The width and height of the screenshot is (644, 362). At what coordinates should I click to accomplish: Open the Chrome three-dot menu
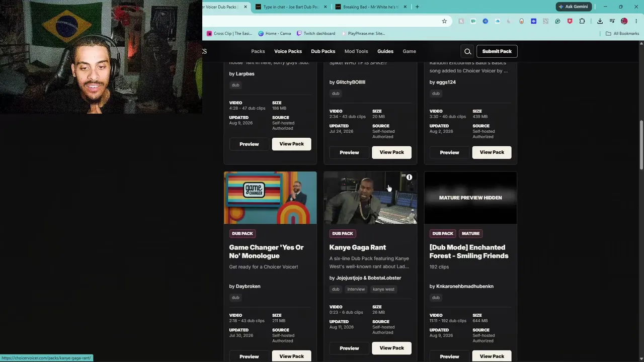(636, 21)
